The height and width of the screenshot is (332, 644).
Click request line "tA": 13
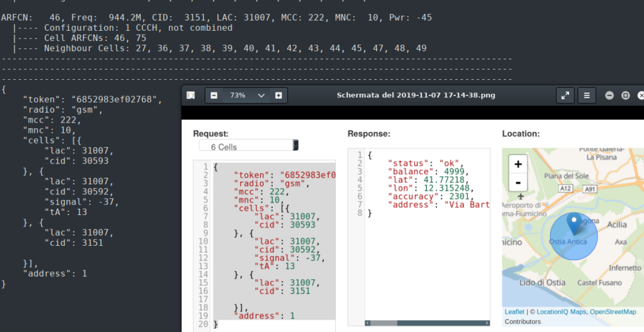274,266
